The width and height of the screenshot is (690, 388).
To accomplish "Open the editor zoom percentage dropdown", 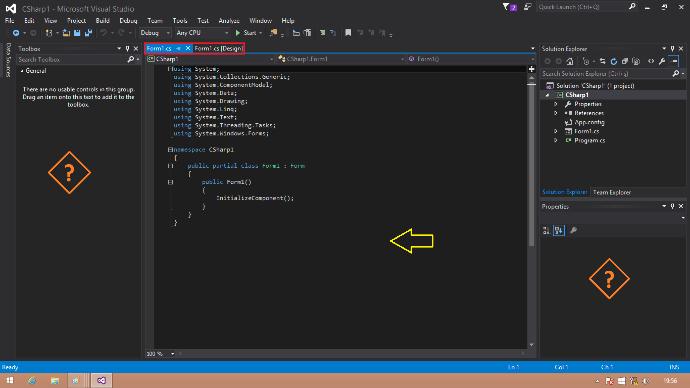I will coord(172,354).
